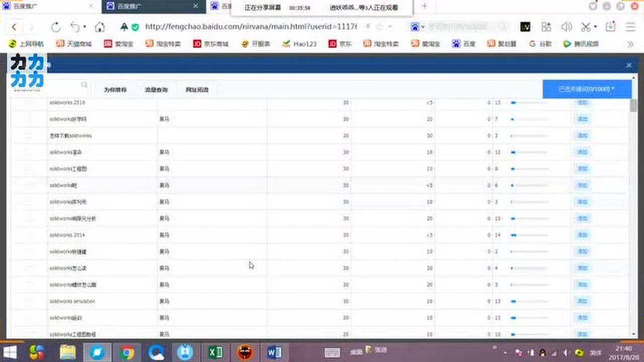The image size is (644, 362).
Task: Switch to the 流量查询 tab
Action: click(156, 90)
